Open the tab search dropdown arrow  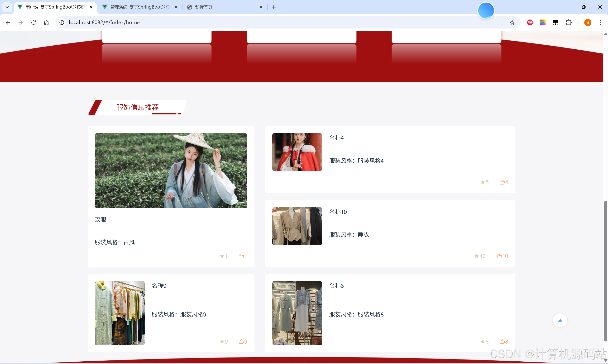pos(7,7)
